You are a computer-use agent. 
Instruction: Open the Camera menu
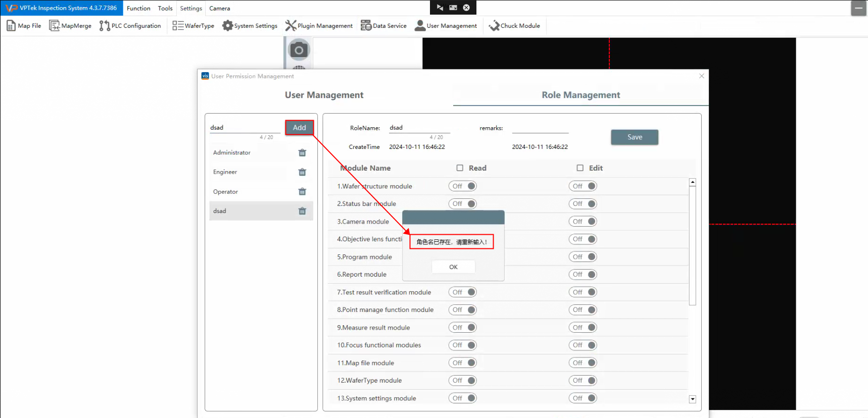tap(220, 8)
